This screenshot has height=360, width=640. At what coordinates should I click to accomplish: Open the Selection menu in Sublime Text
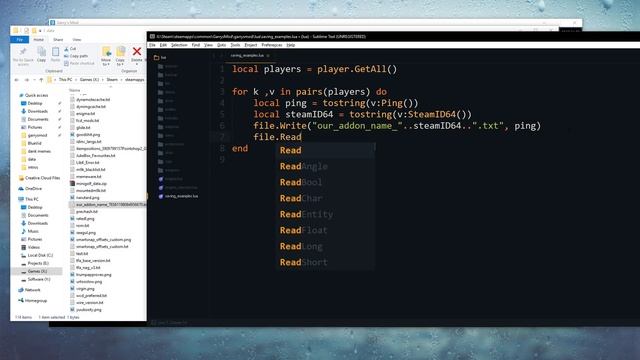tap(179, 45)
